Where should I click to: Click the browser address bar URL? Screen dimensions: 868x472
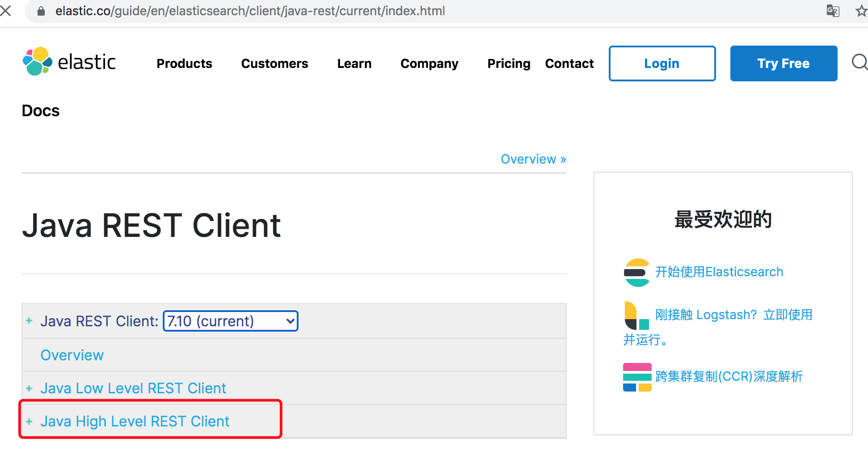click(x=250, y=11)
